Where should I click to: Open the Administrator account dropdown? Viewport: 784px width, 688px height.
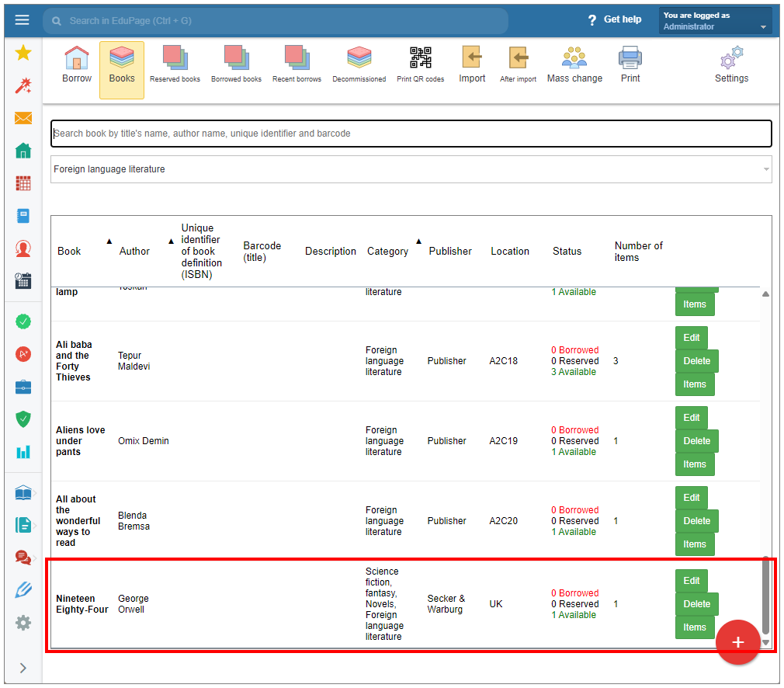[715, 21]
